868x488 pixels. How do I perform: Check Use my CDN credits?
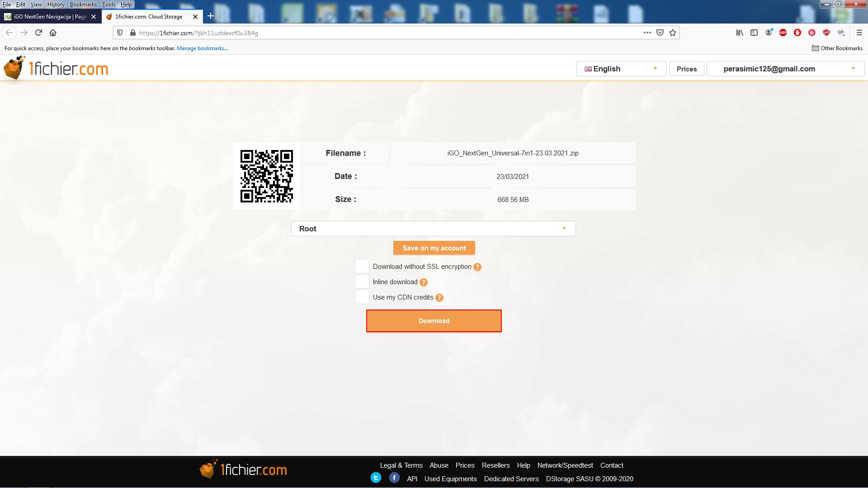point(362,297)
